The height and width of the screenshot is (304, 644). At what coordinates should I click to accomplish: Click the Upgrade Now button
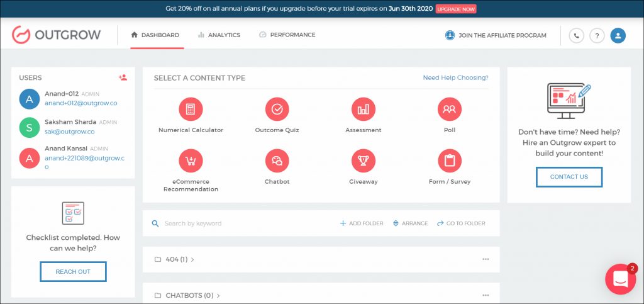tap(456, 9)
